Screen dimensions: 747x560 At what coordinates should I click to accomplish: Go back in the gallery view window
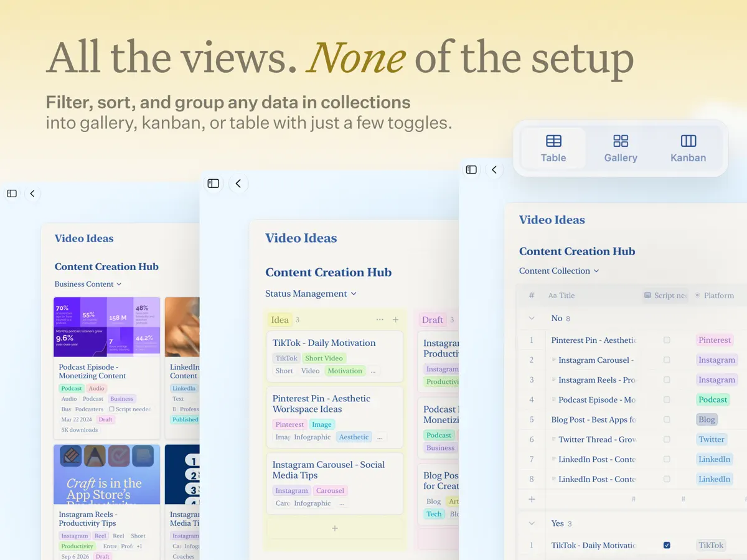(32, 194)
